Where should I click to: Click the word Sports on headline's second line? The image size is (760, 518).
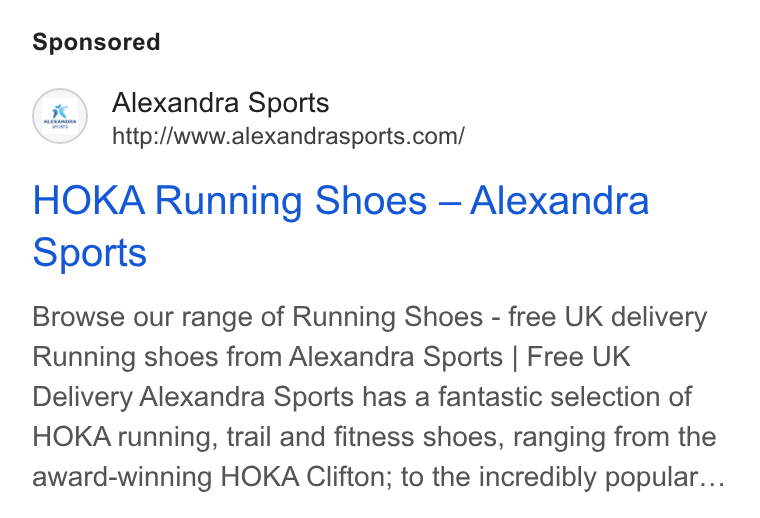tap(90, 252)
